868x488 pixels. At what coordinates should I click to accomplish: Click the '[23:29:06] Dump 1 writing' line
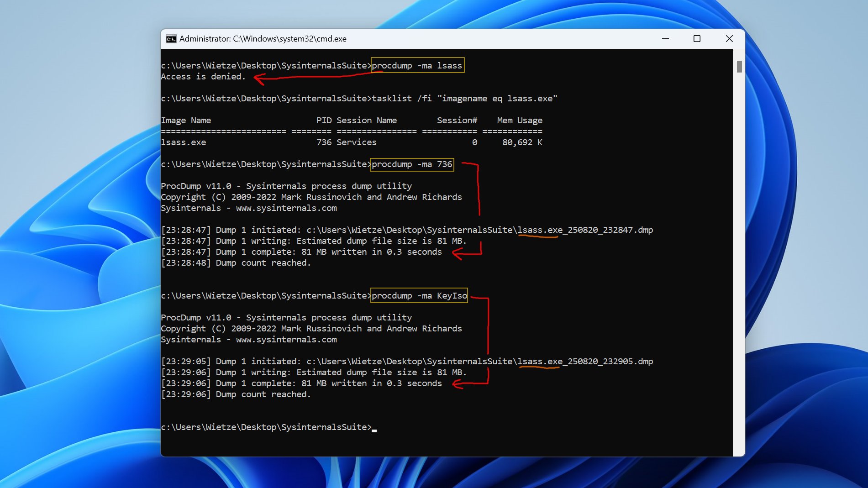314,372
